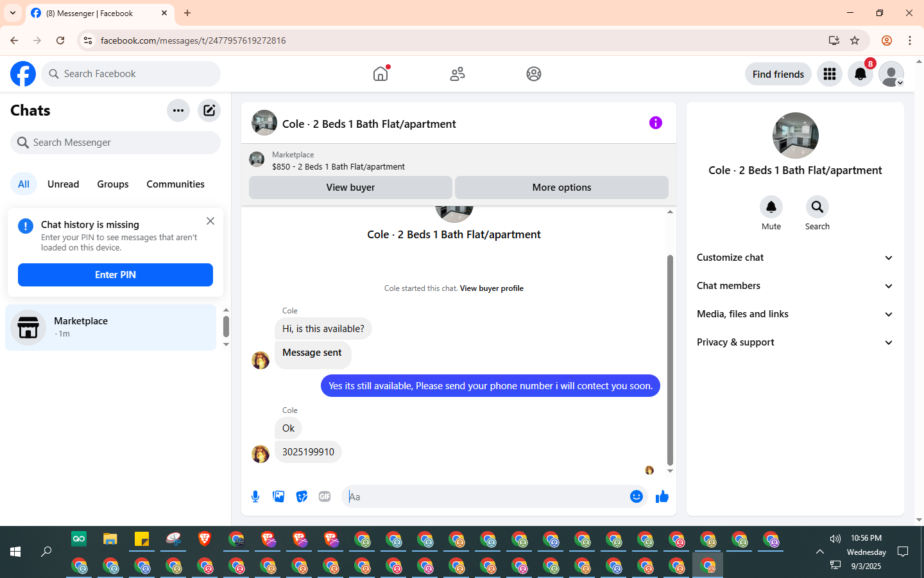
Task: Open the Chrome profile icon
Action: 887,40
